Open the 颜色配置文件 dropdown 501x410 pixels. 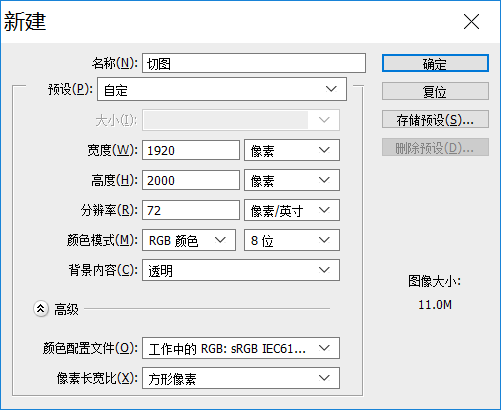point(241,348)
